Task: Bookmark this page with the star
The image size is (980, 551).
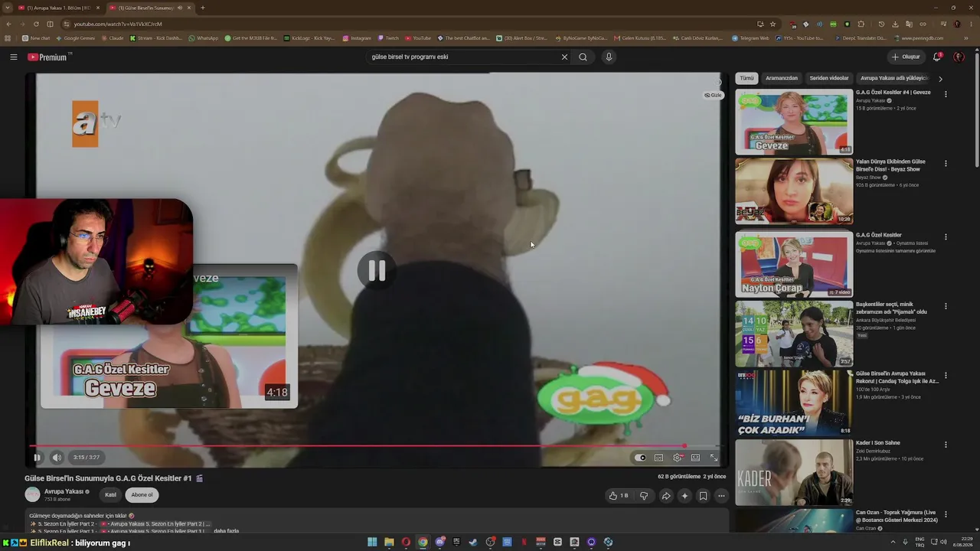Action: click(773, 24)
